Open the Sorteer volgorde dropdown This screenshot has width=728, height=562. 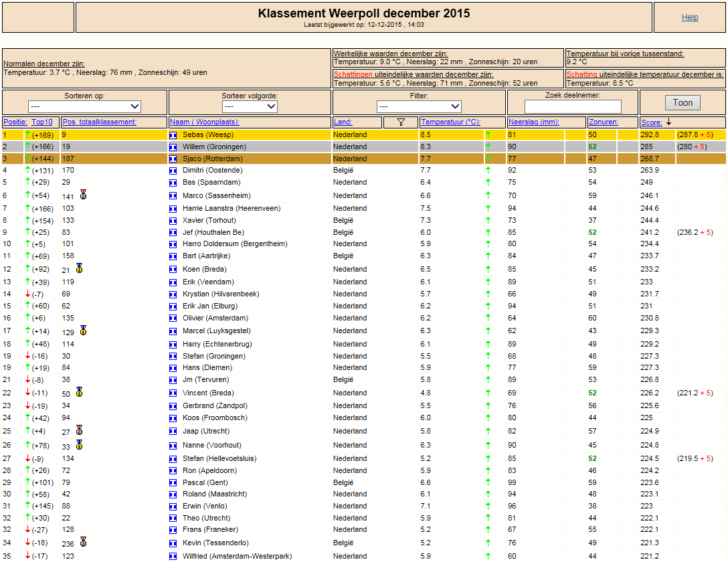[250, 106]
